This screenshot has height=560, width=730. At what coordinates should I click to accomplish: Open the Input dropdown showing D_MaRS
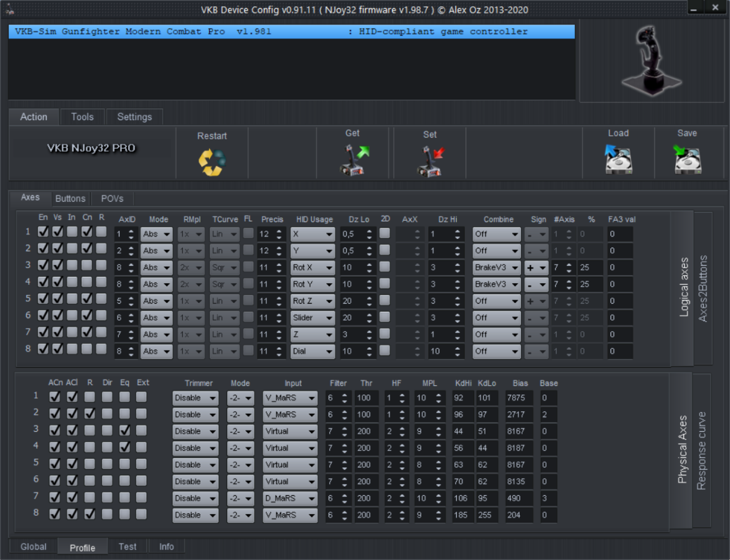(289, 498)
